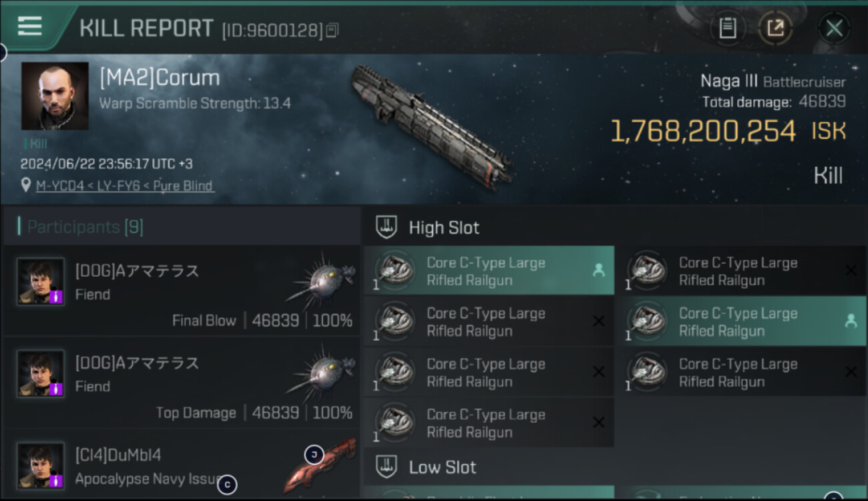Open the hamburger menu in the header
Viewport: 868px width, 501px height.
(30, 26)
